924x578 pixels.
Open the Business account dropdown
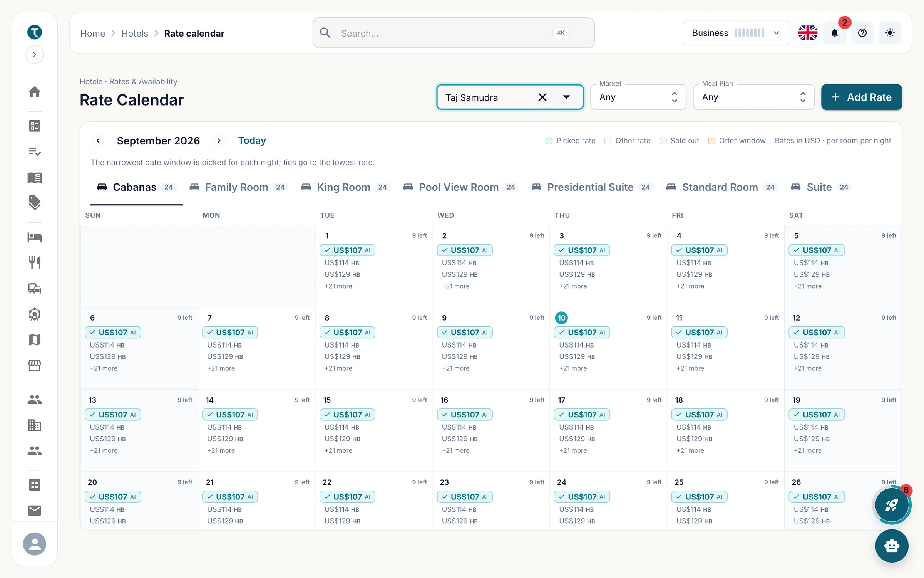736,33
